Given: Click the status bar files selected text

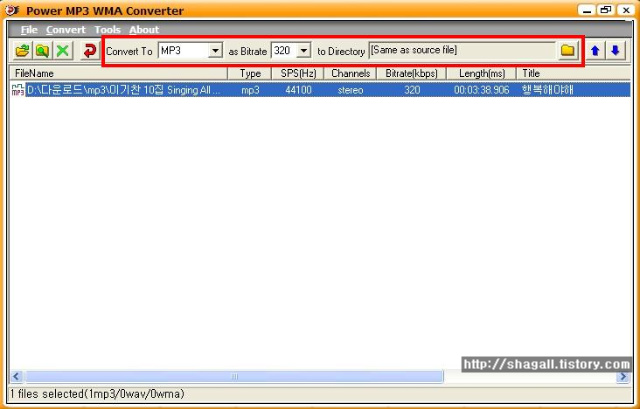Looking at the screenshot, I should (97, 394).
